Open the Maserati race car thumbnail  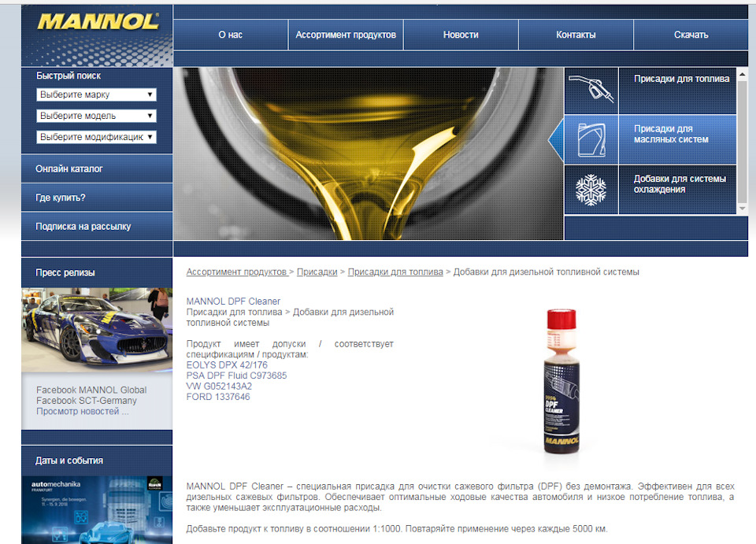pyautogui.click(x=97, y=330)
